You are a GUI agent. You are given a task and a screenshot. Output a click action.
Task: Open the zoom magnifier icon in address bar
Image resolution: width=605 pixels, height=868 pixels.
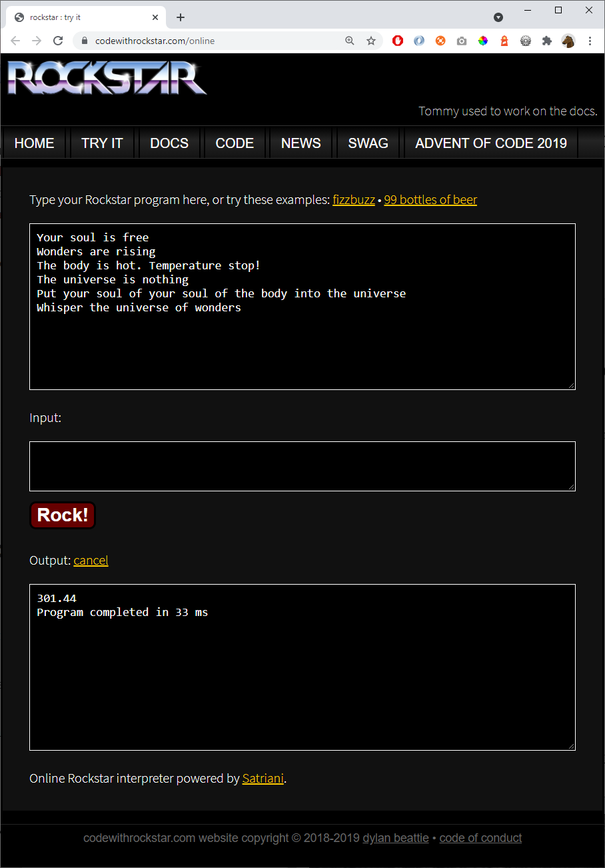(350, 41)
